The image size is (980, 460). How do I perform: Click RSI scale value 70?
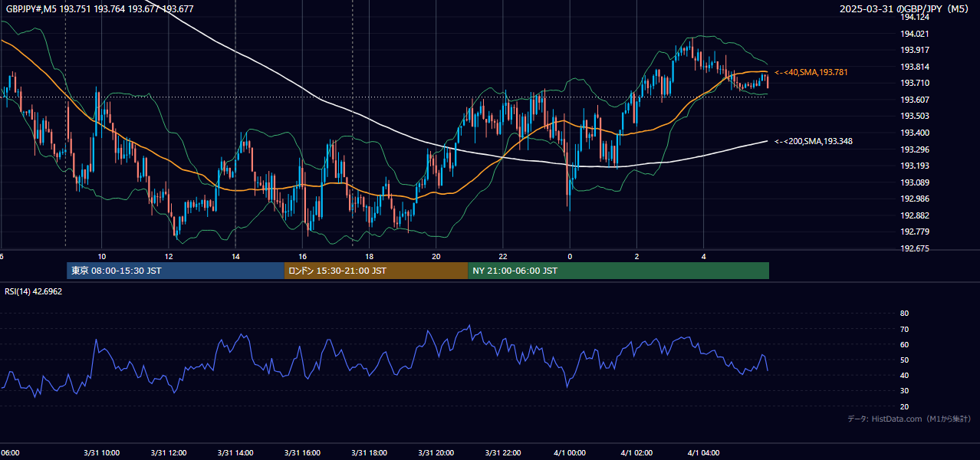tap(905, 329)
